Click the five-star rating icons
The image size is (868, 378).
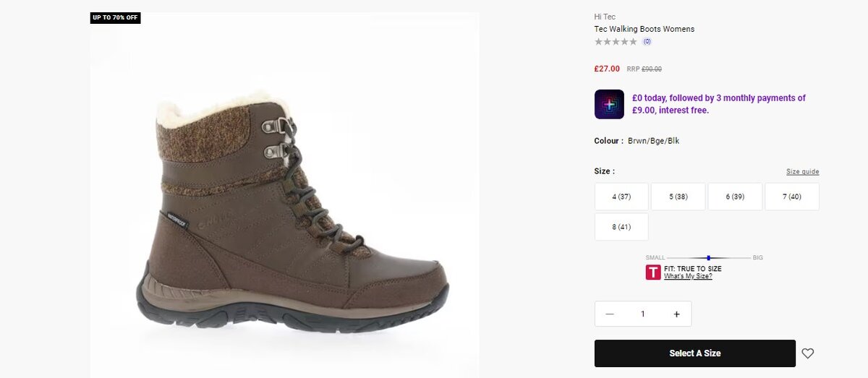point(616,42)
